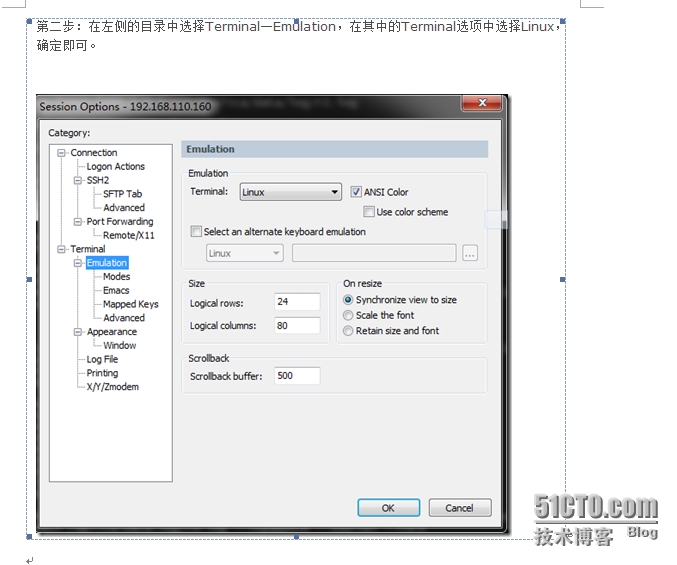Select Scale the font option
The image size is (677, 565).
coord(348,315)
